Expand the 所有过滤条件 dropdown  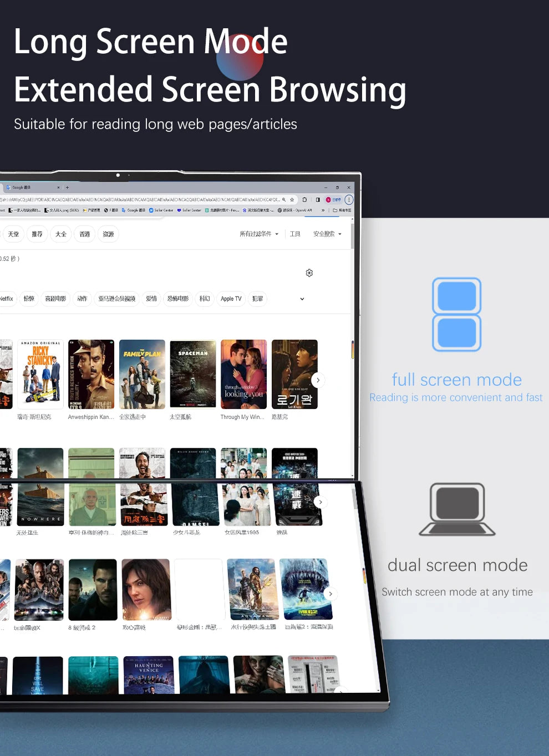pos(259,234)
